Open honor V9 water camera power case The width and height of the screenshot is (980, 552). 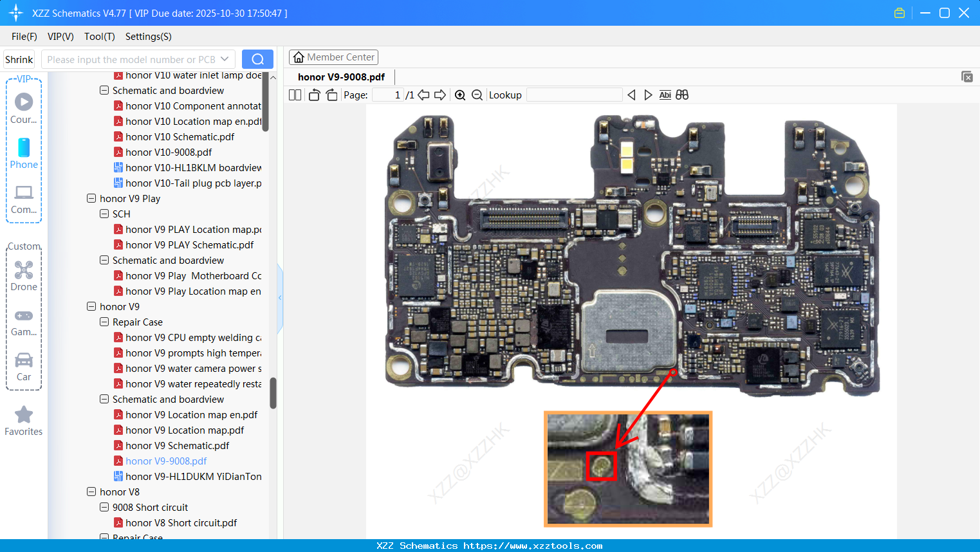(188, 369)
